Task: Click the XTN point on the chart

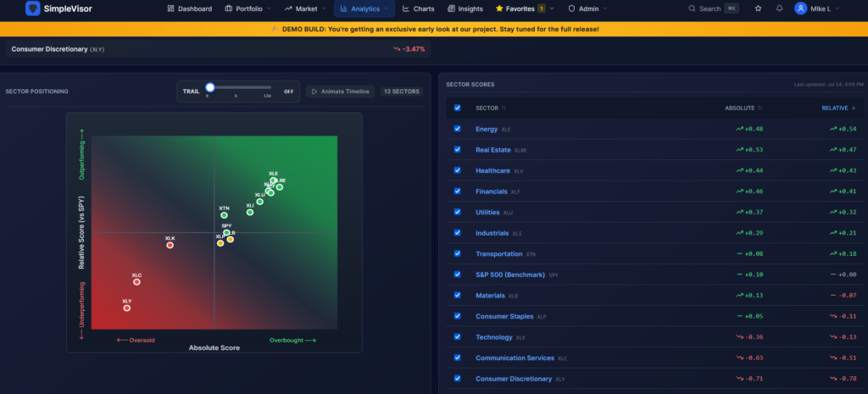Action: (224, 214)
